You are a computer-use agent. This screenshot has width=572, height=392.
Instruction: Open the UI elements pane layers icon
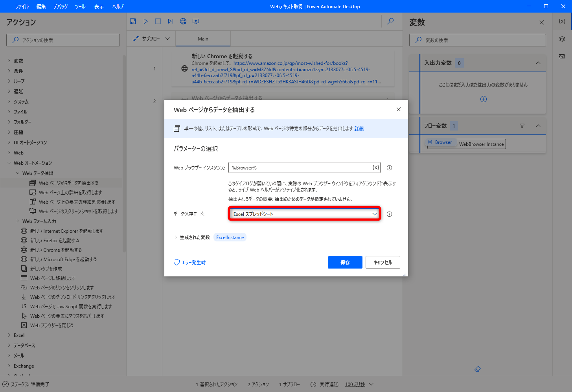click(x=562, y=39)
